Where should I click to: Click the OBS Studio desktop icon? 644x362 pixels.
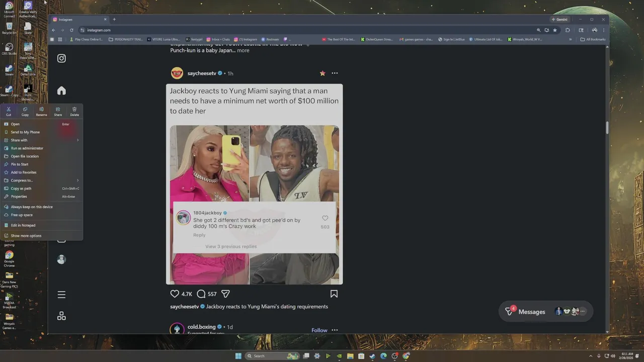click(9, 49)
